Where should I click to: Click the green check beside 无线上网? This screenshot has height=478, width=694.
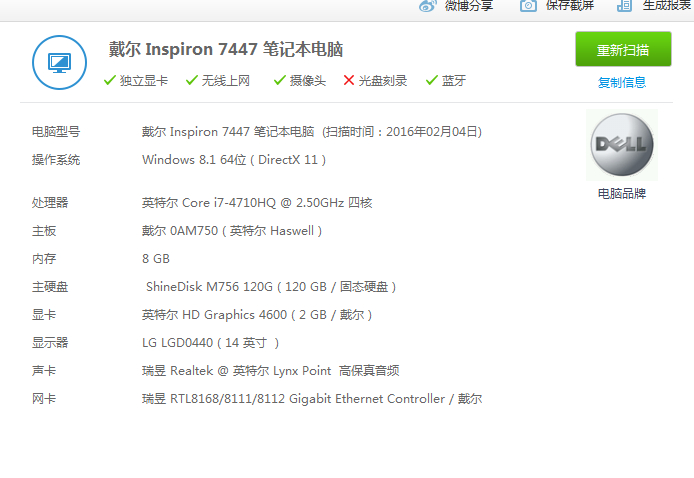tap(192, 81)
